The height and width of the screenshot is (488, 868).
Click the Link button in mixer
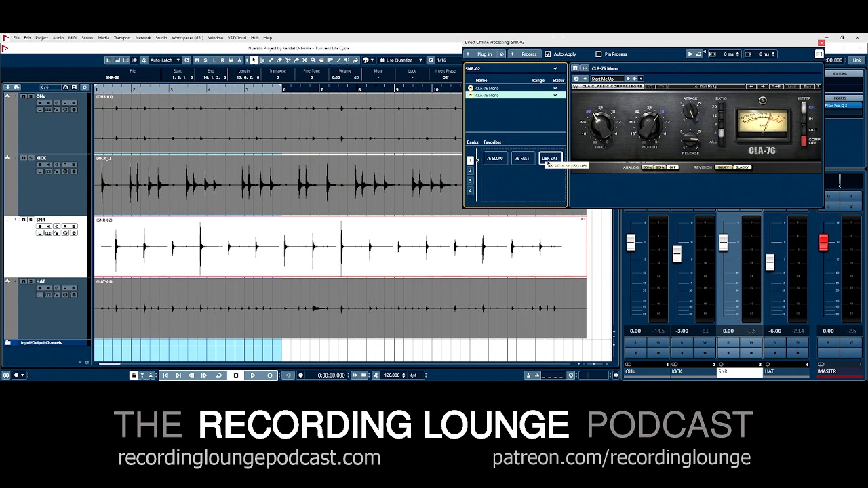856,60
